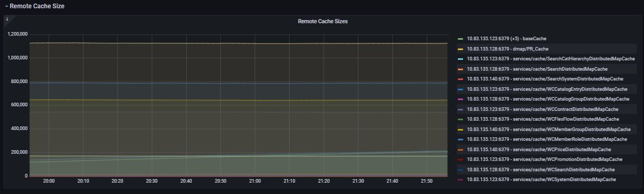
Task: Open the Remote Cache Sizes panel title menu
Action: pyautogui.click(x=323, y=22)
